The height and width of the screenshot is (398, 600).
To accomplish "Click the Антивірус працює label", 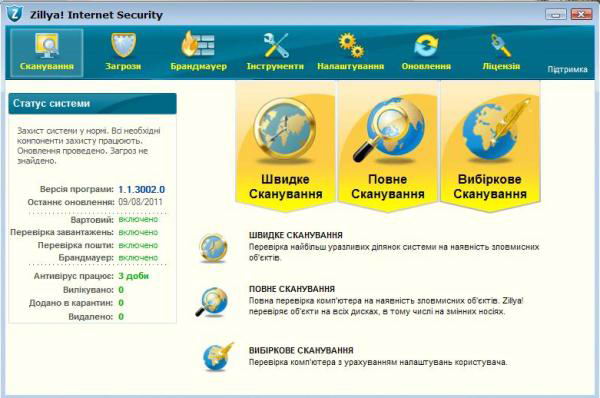I will (73, 276).
